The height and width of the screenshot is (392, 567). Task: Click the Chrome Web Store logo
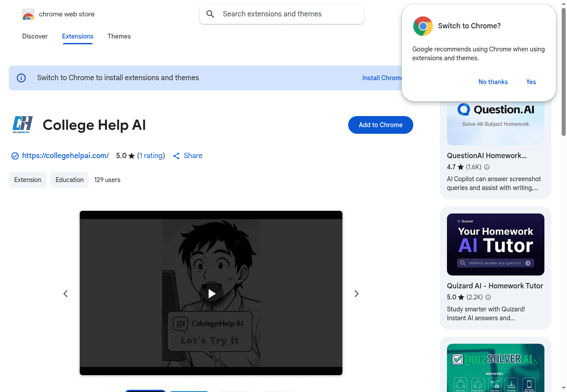pyautogui.click(x=28, y=14)
